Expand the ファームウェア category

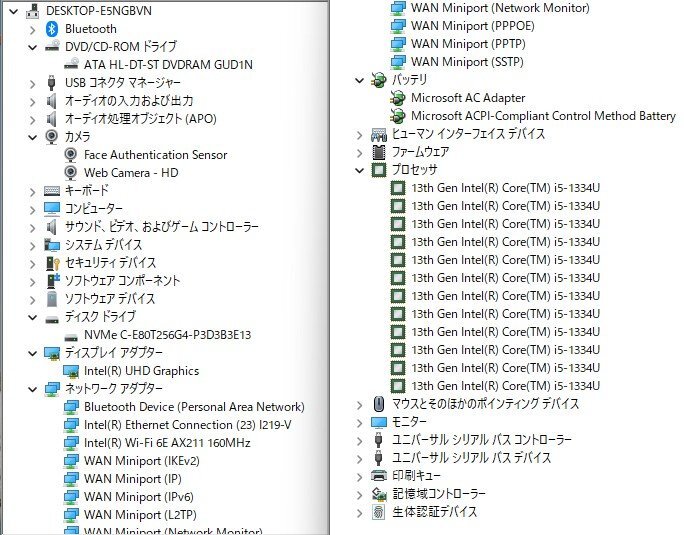pyautogui.click(x=359, y=153)
